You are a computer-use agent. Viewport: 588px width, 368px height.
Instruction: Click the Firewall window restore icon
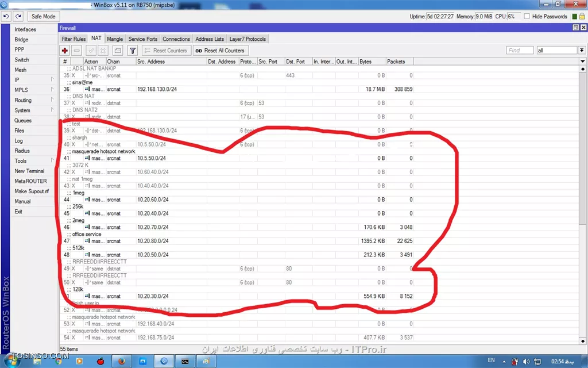coord(575,28)
